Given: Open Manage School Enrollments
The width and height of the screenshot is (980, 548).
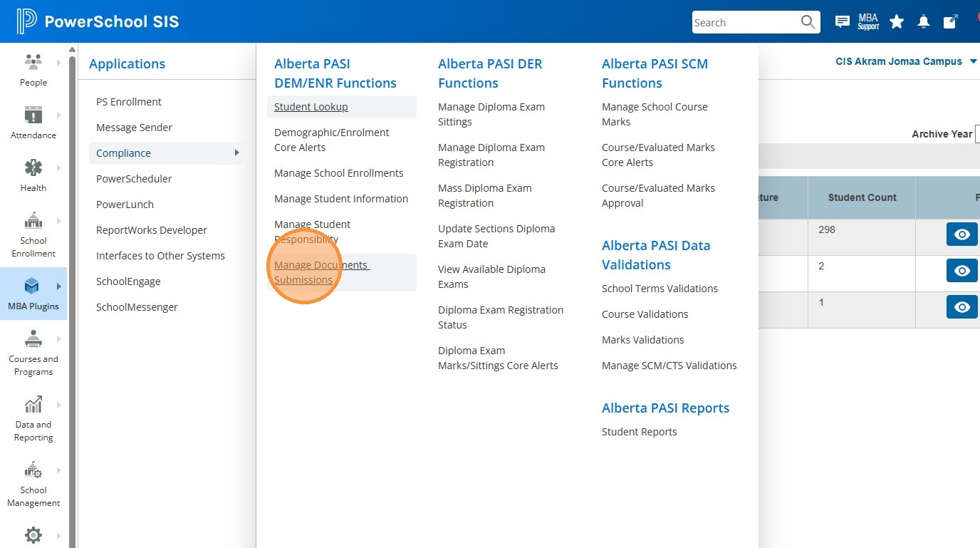Looking at the screenshot, I should [x=339, y=173].
